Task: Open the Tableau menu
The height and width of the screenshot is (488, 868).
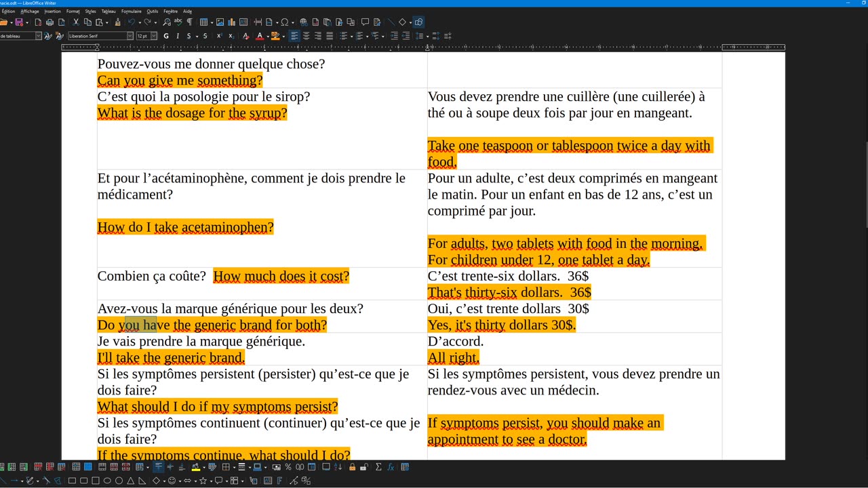Action: 108,12
